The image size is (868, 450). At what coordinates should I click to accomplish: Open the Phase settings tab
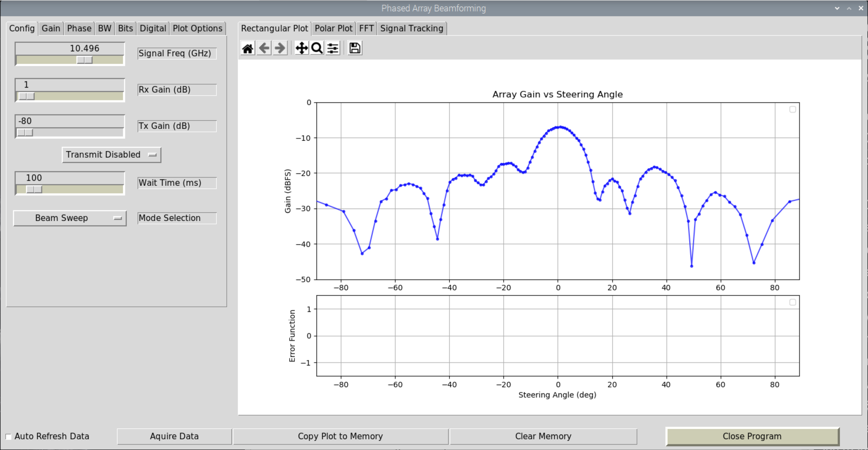(x=79, y=28)
